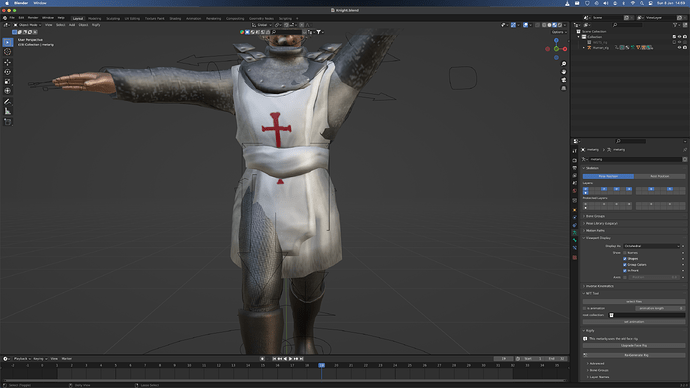Viewport: 690px width, 388px height.
Task: Open the Global transform orientation dropdown
Action: [262, 25]
